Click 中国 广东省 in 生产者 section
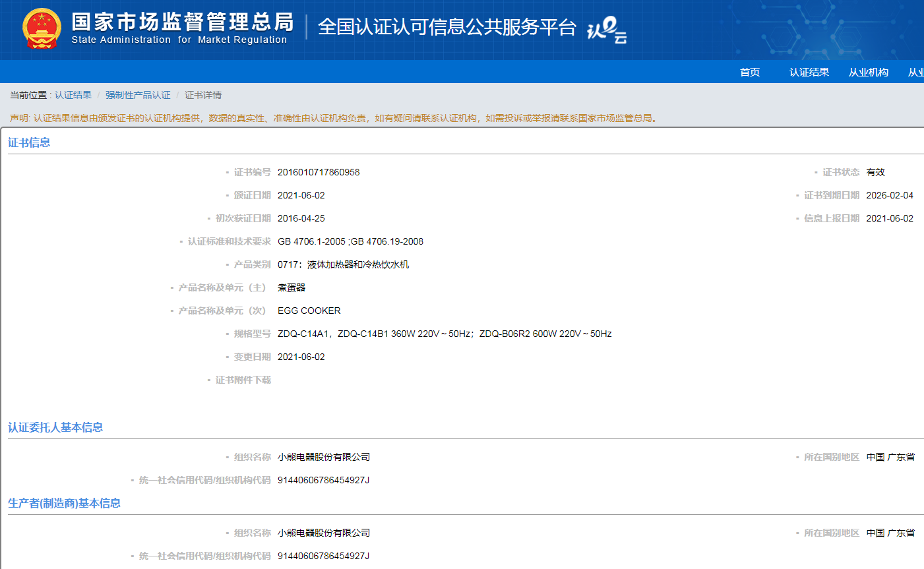The image size is (924, 569). [890, 533]
